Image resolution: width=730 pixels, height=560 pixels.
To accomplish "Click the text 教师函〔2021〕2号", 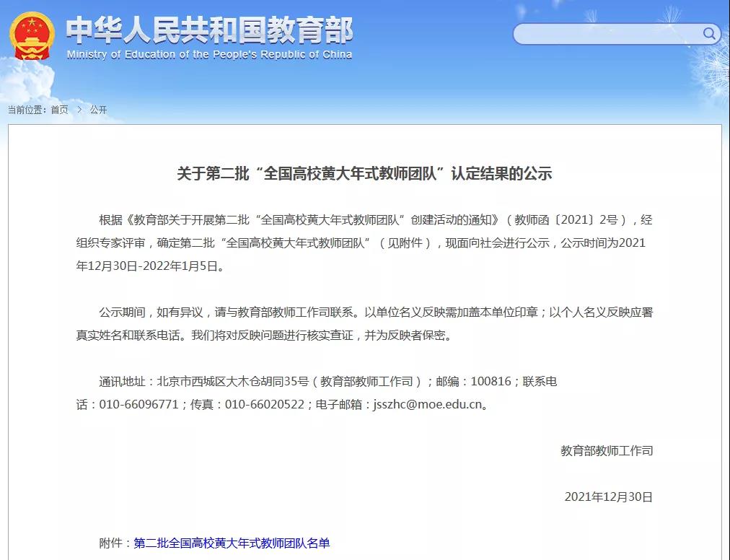I will (566, 220).
